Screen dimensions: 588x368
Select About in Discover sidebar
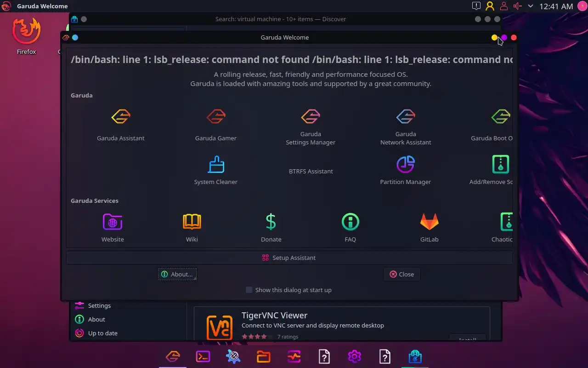click(128, 319)
